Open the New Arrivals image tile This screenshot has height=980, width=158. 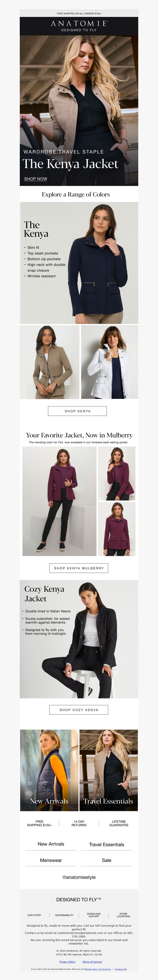49,770
